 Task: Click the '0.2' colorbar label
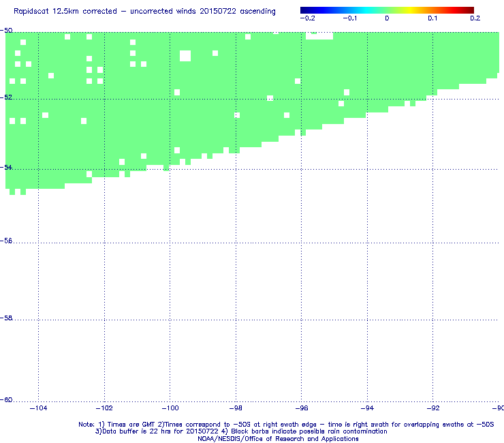click(x=475, y=18)
